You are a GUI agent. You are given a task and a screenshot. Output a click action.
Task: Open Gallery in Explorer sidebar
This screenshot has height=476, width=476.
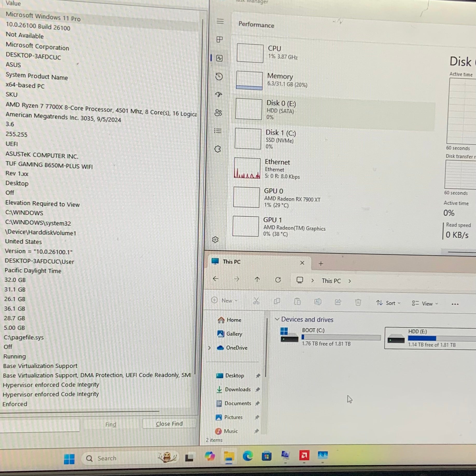tap(230, 334)
